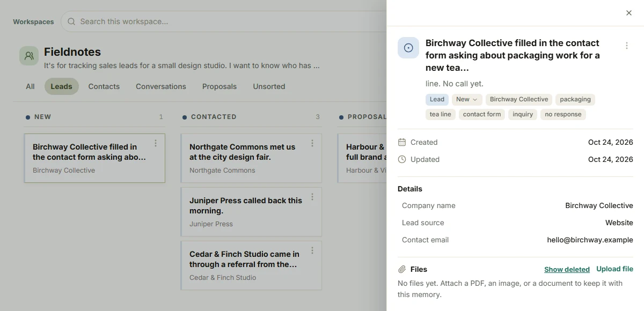Viewport: 644px width, 311px height.
Task: Open the Unsorted tab
Action: point(269,86)
